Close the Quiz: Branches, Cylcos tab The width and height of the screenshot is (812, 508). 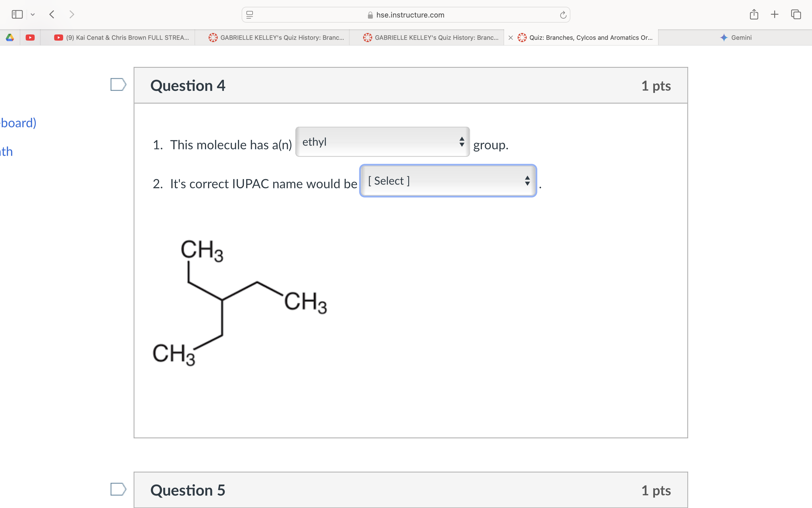coord(510,38)
